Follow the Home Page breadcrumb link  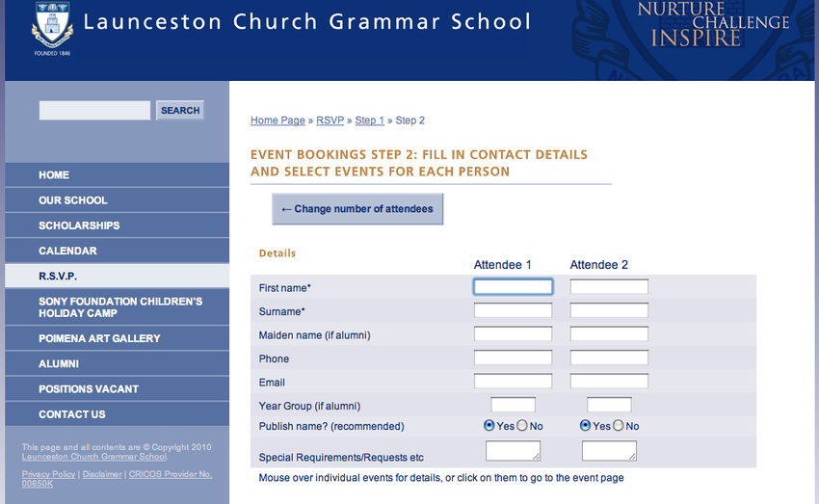click(x=277, y=120)
